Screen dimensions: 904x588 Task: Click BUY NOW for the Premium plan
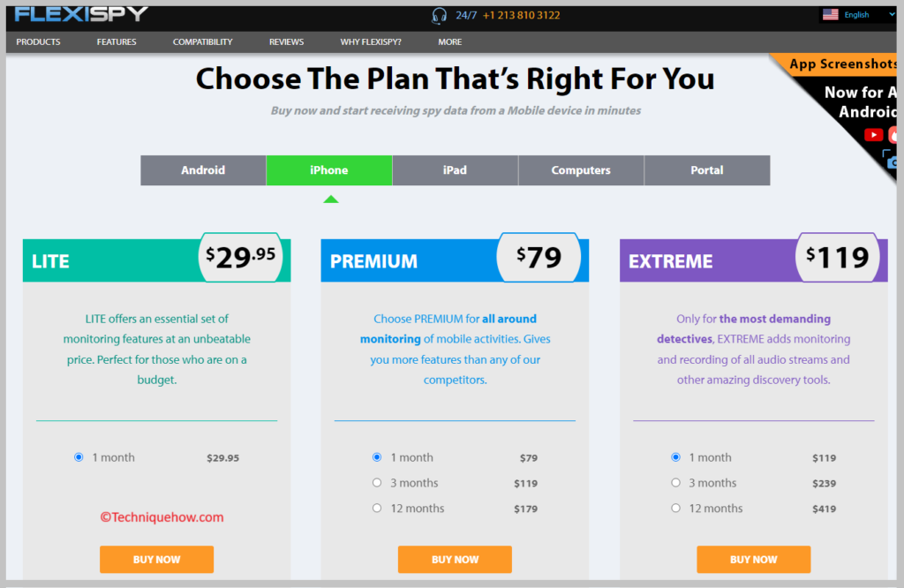[x=455, y=559]
